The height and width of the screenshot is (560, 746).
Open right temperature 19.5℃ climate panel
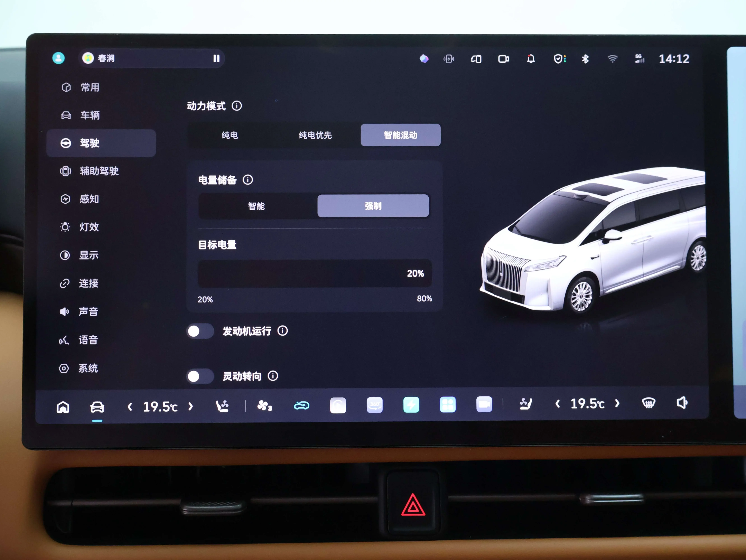(588, 404)
